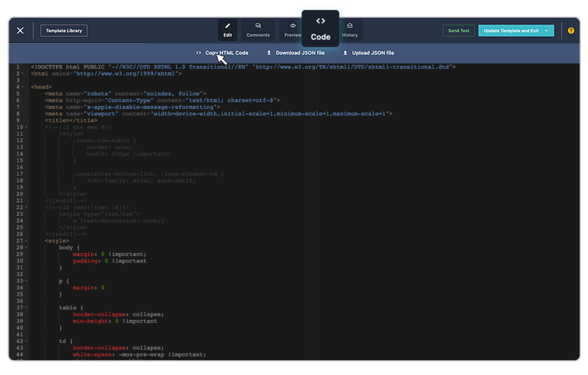This screenshot has width=588, height=375.
Task: Click the speech bubble Comments icon
Action: click(258, 26)
